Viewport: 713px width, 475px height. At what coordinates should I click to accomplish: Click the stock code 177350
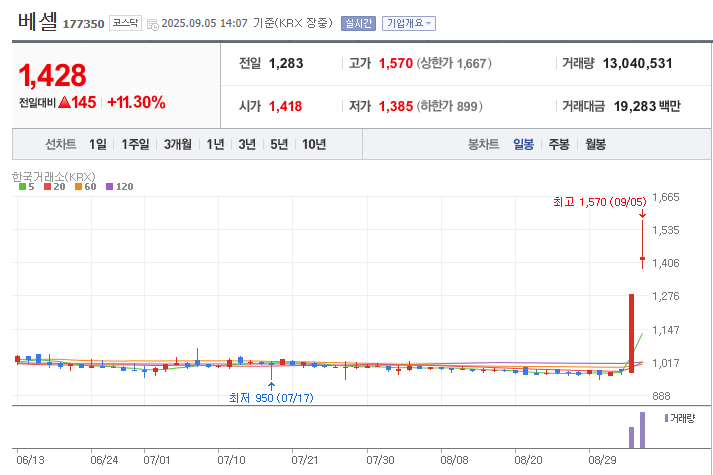click(83, 24)
